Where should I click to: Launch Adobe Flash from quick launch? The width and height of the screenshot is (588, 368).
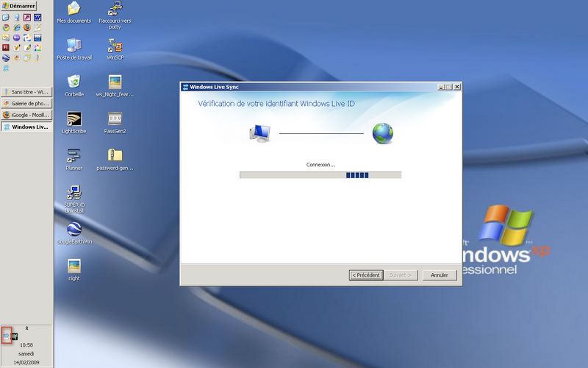click(x=6, y=47)
